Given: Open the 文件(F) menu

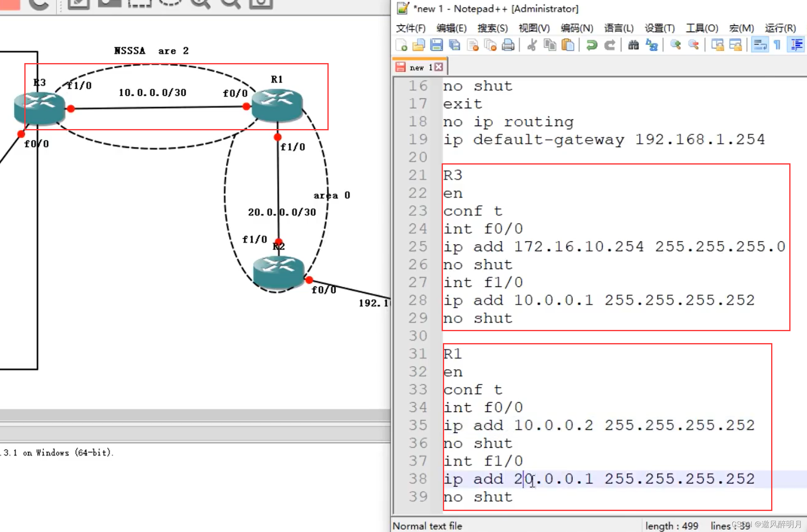Looking at the screenshot, I should (411, 28).
